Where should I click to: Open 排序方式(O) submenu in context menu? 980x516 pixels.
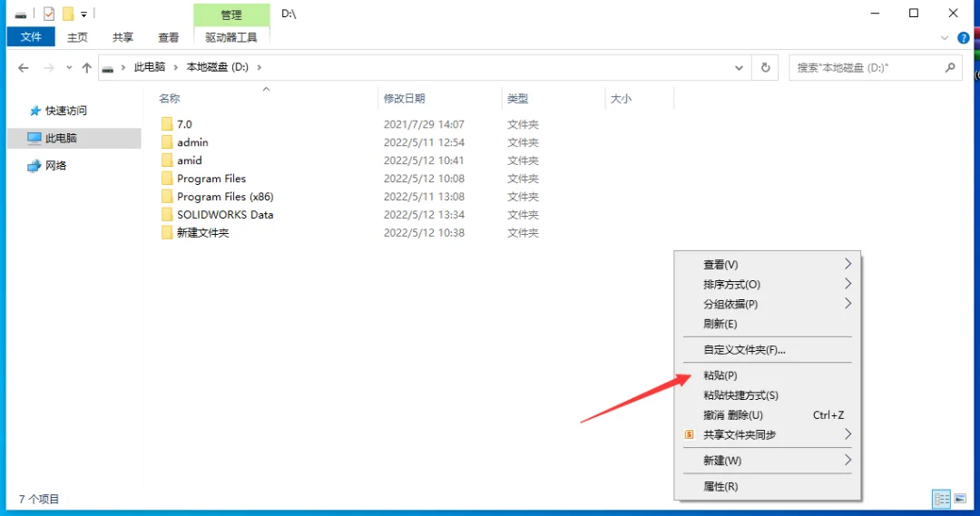[x=768, y=284]
